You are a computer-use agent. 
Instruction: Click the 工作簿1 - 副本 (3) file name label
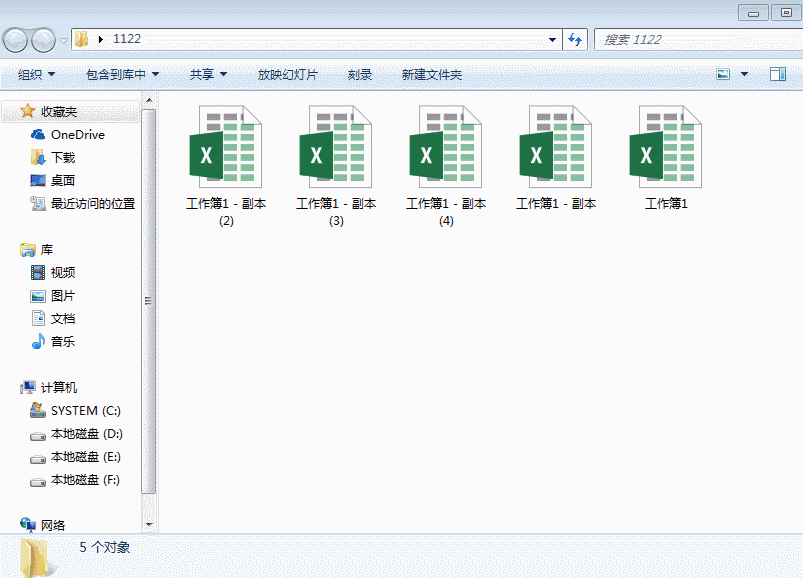click(x=336, y=212)
